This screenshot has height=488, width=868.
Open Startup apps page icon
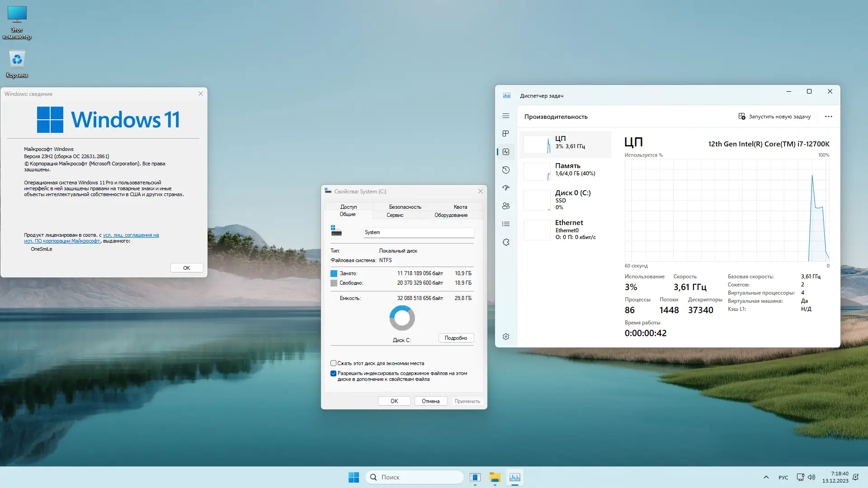coord(506,188)
